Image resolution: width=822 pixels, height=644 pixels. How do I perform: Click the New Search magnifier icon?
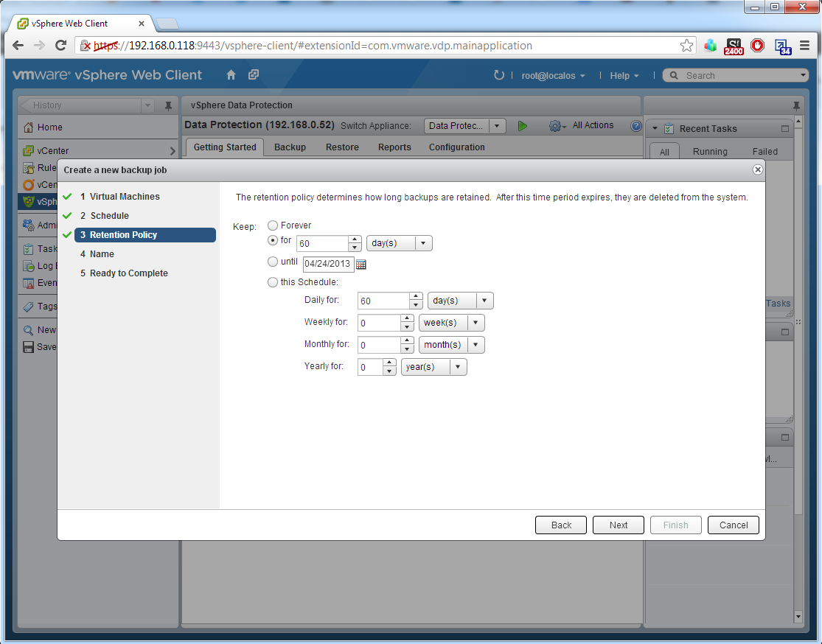coord(28,330)
